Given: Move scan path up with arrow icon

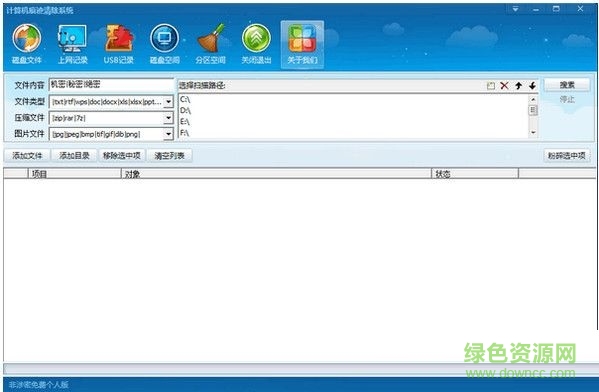Looking at the screenshot, I should pos(518,86).
